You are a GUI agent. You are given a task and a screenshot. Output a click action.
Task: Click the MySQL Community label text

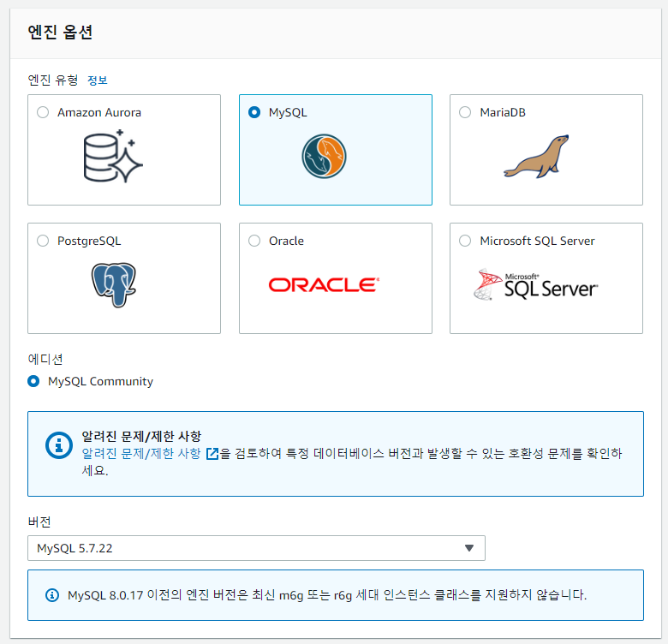click(x=100, y=381)
